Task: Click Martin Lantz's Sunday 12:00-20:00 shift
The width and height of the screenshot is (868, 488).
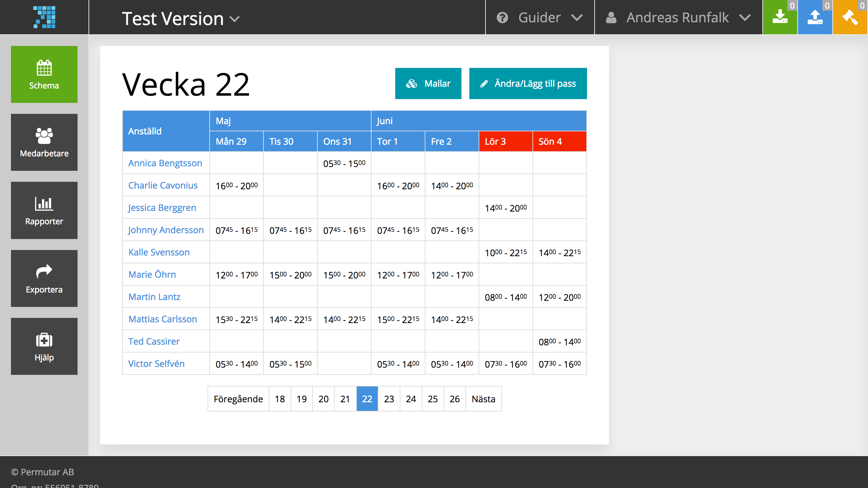Action: [560, 297]
